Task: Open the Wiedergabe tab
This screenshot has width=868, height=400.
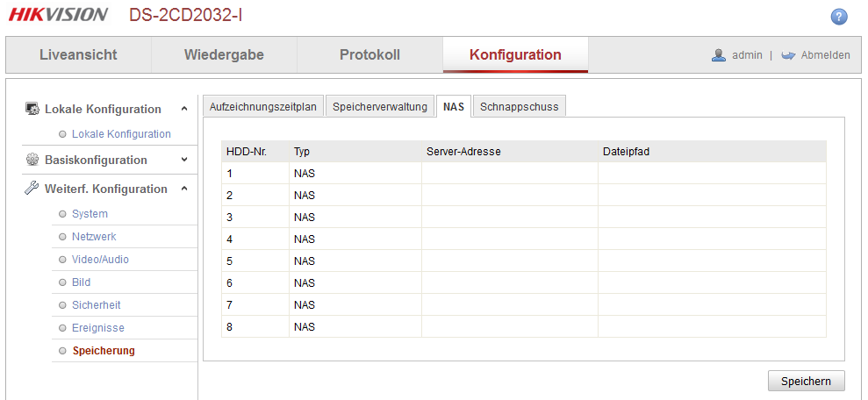Action: point(224,54)
